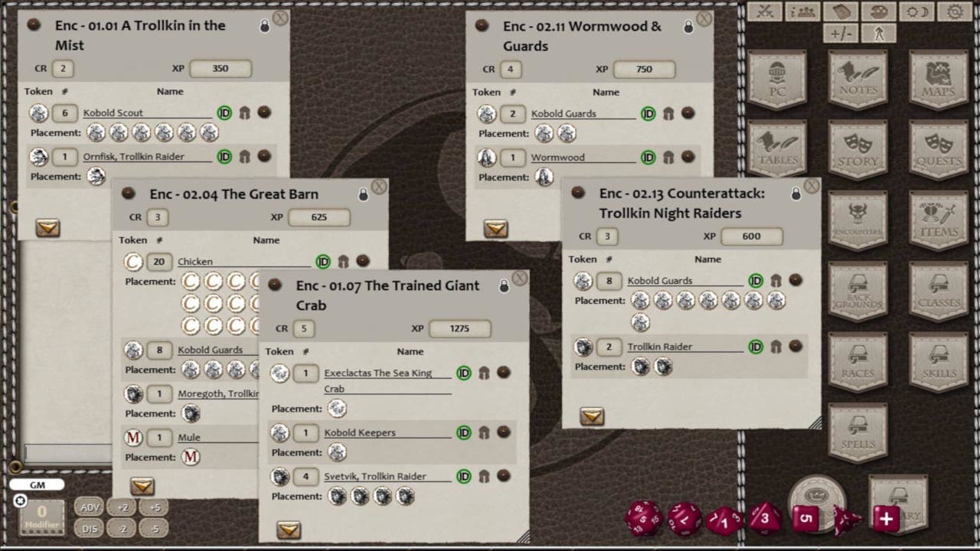This screenshot has height=551, width=980.
Task: Toggle ID for Execlactas The Sea King Crab
Action: [463, 373]
